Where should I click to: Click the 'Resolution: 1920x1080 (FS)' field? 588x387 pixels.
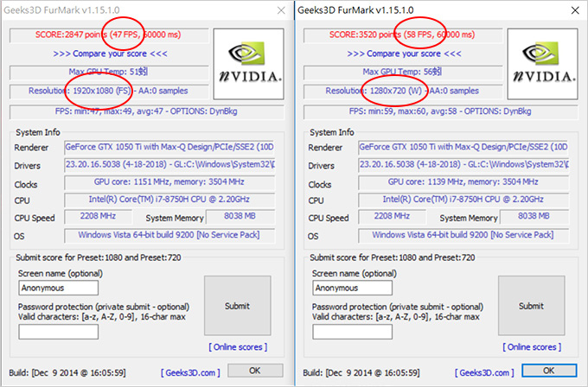coord(109,92)
